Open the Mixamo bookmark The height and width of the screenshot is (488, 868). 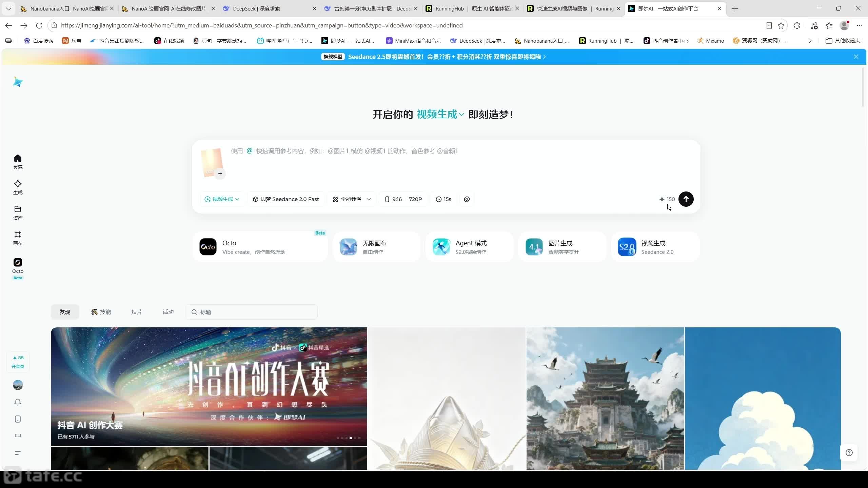point(710,41)
